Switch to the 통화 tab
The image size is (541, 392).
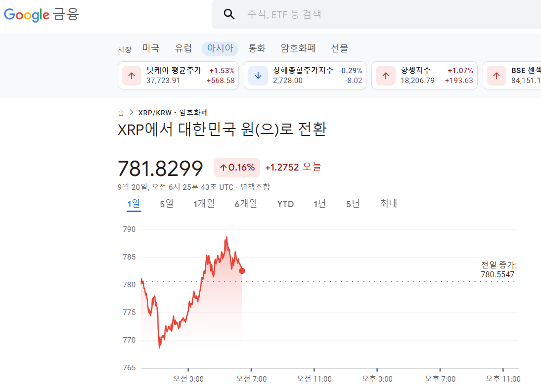click(257, 48)
